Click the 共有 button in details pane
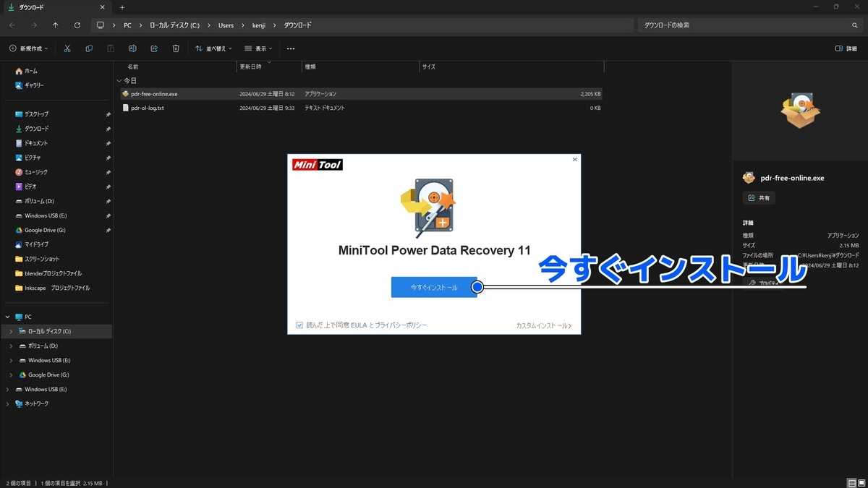Viewport: 868px width, 488px height. click(759, 197)
